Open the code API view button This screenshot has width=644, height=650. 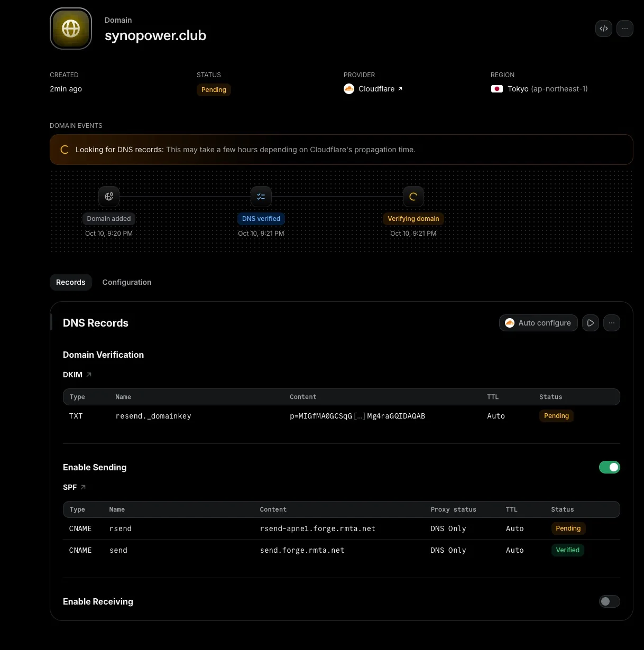tap(604, 29)
